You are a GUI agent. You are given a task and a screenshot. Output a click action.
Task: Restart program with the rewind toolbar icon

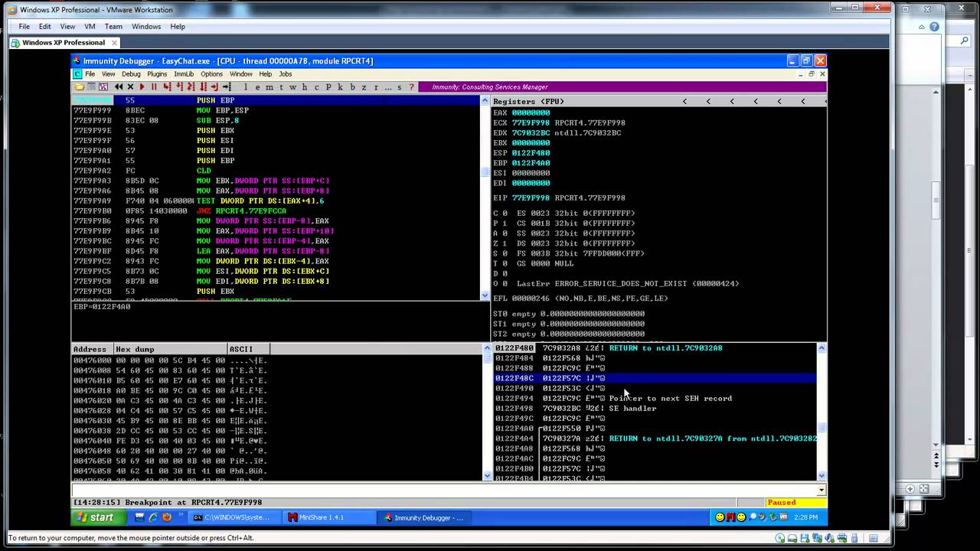pyautogui.click(x=119, y=87)
